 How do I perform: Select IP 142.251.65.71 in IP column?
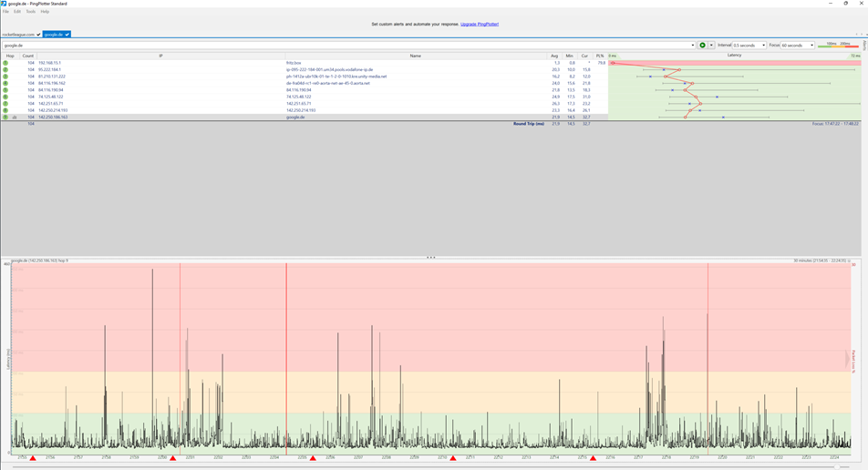[x=50, y=104]
